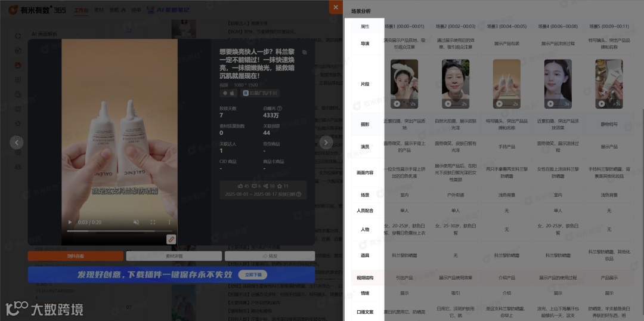Click the play icon on scene 4 clip
This screenshot has height=321, width=644.
(550, 104)
